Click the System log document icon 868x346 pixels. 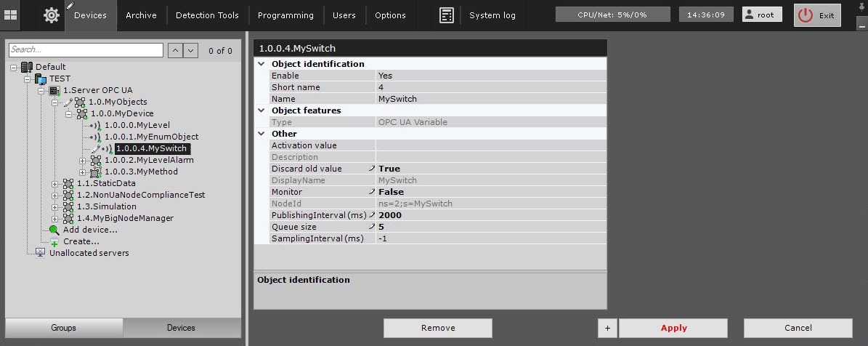pos(447,15)
